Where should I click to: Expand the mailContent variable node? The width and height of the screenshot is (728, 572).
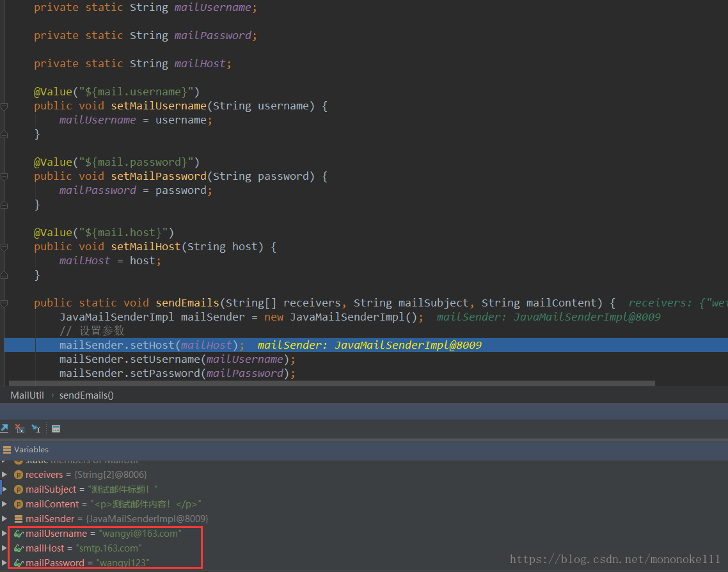[4, 504]
